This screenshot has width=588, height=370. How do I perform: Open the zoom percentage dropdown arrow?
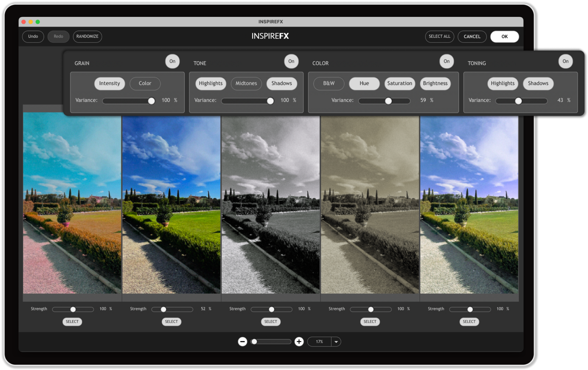336,342
